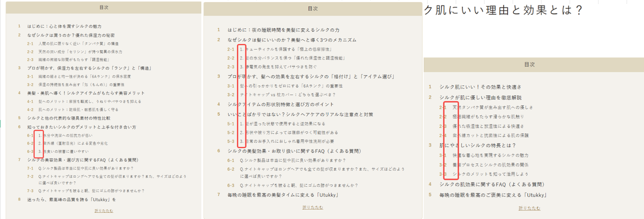
Task: Open 'シルクの肌効果に関するFAQ（よくある質問）' link
Action: point(492,184)
